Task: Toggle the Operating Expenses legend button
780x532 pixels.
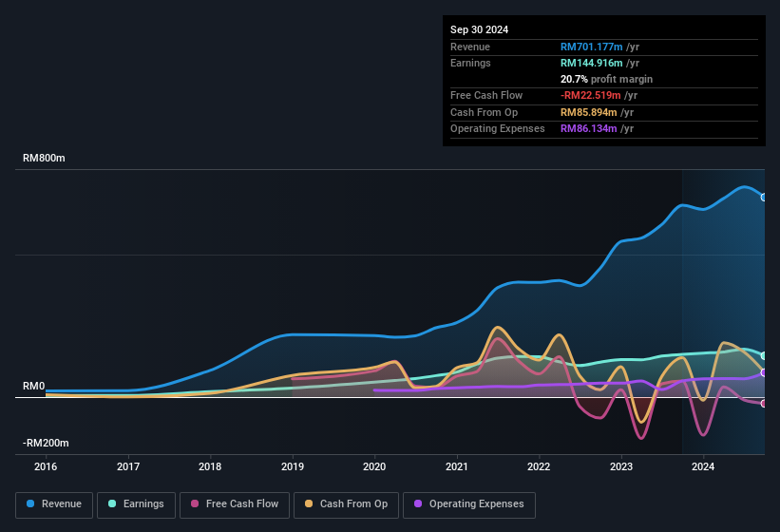Action: 469,504
